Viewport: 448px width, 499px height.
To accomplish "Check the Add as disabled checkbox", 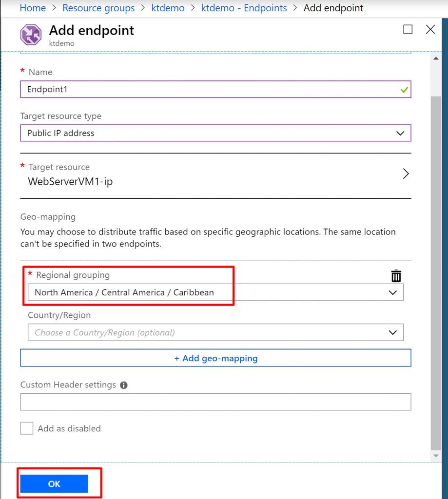I will (x=27, y=428).
